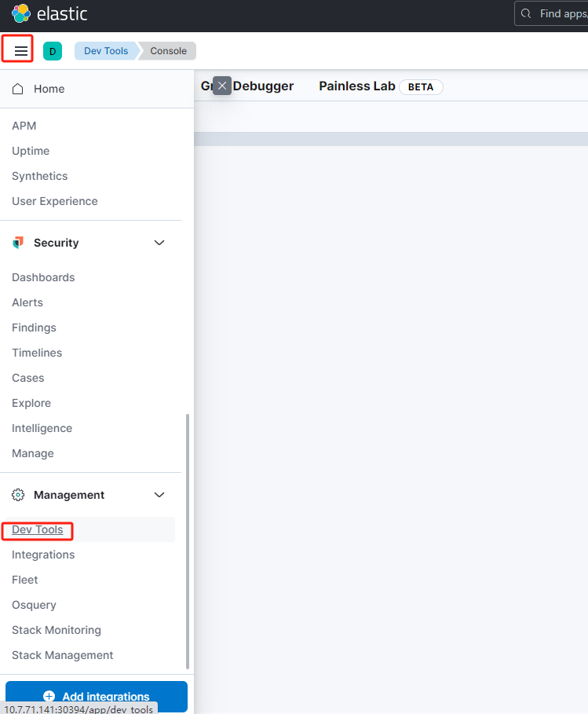Select Manage under Security

(33, 453)
